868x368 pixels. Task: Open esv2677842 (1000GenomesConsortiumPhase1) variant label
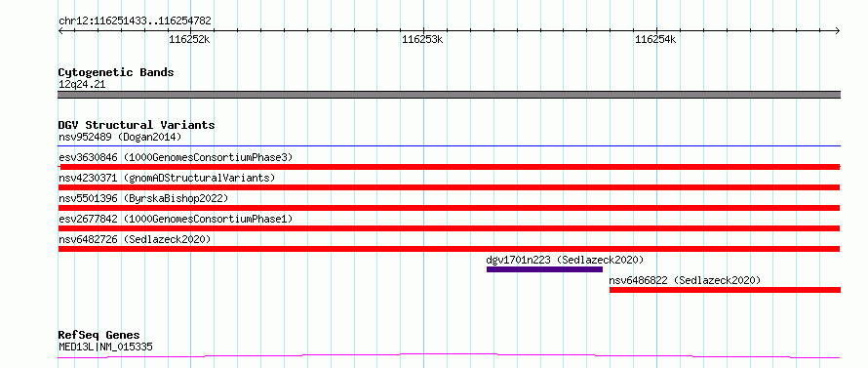176,219
